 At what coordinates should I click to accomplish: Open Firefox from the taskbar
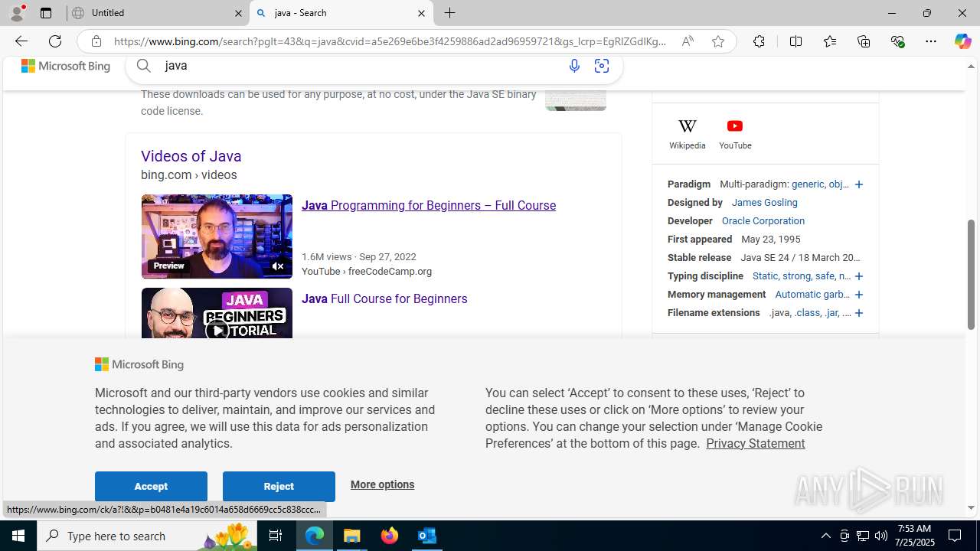[x=390, y=536]
